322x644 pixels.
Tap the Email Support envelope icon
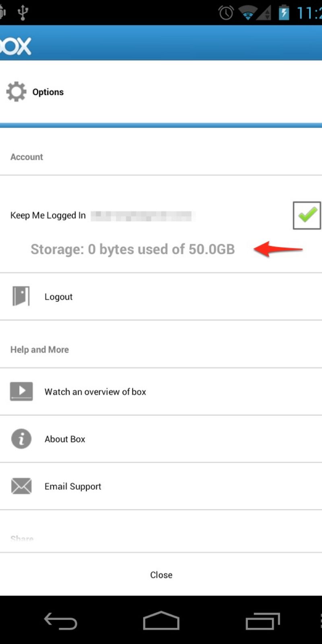coord(21,486)
